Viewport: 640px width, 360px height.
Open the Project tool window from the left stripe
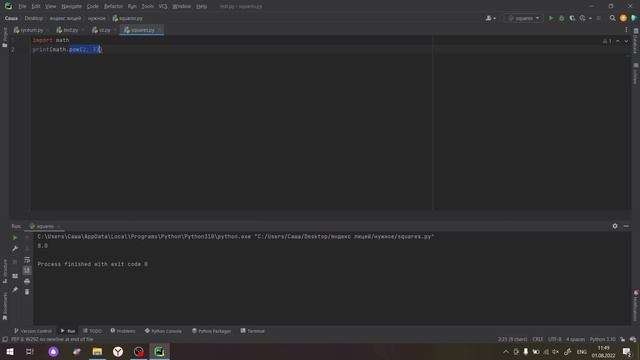5,37
